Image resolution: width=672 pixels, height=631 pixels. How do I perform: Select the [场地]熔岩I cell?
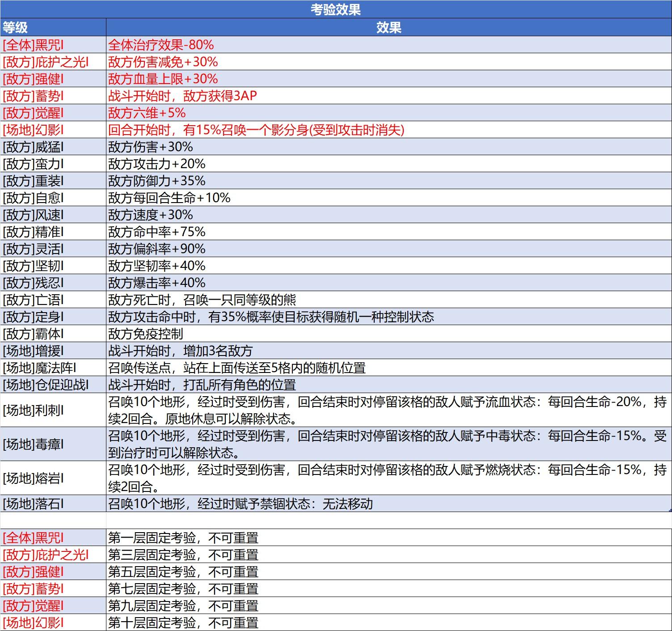(x=53, y=478)
